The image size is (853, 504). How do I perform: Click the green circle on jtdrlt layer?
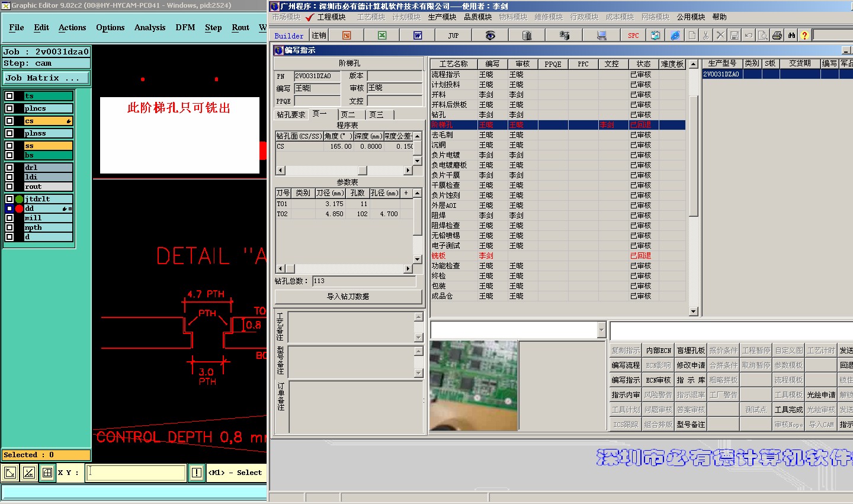[x=20, y=199]
